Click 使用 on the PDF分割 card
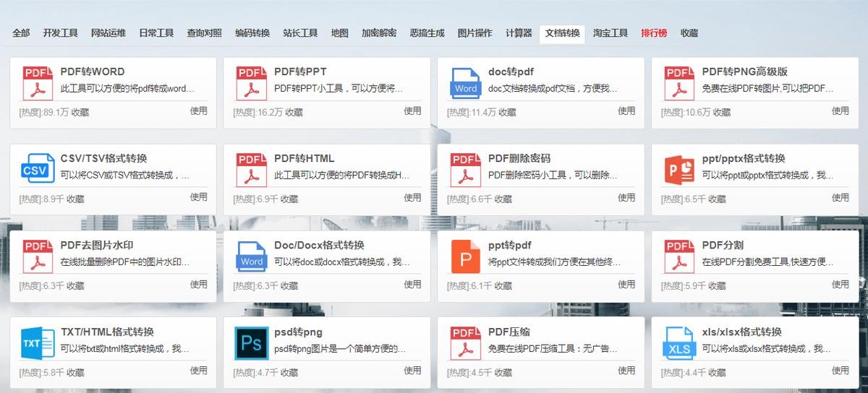 (840, 284)
